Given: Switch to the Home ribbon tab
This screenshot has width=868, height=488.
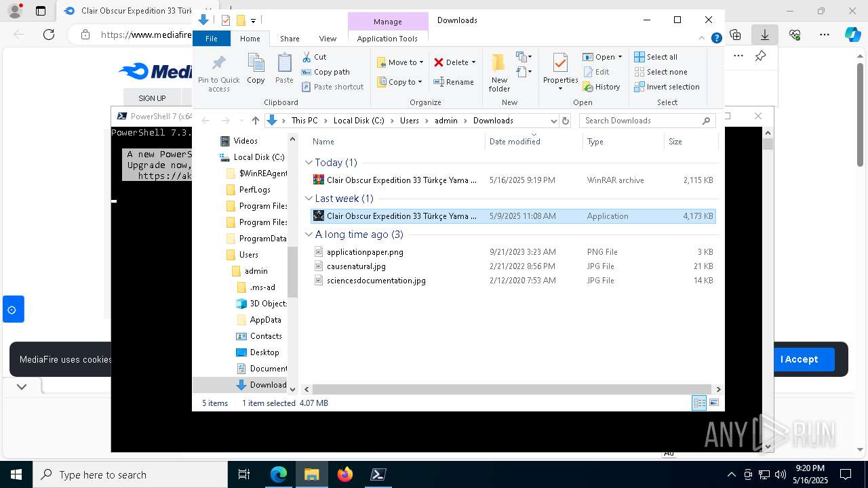Looking at the screenshot, I should tap(250, 39).
